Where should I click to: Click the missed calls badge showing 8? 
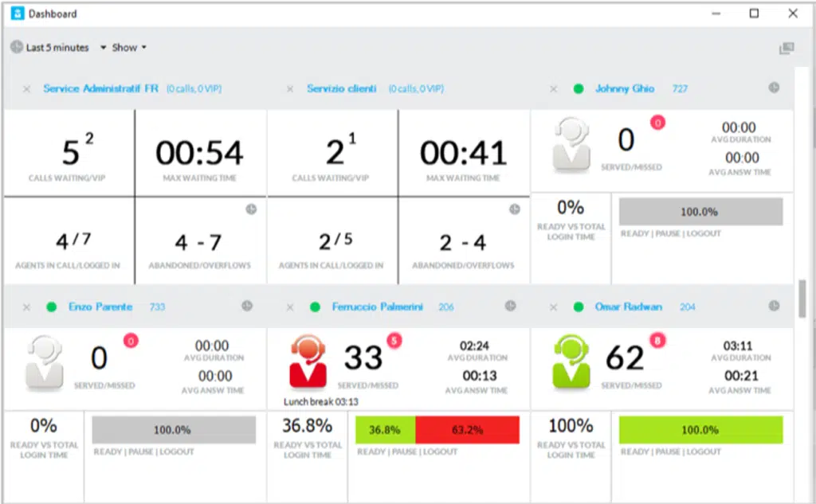tap(657, 341)
